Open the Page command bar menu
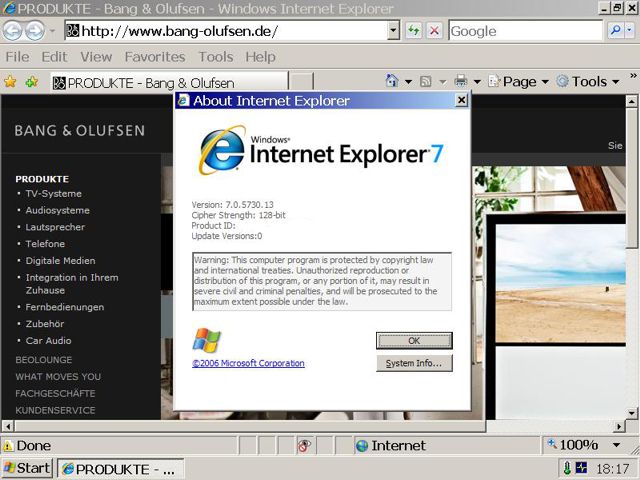The image size is (640, 480). [518, 82]
